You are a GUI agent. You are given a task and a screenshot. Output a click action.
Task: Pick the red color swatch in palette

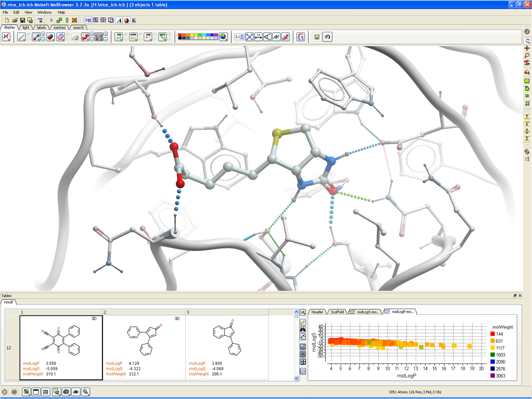tap(180, 35)
